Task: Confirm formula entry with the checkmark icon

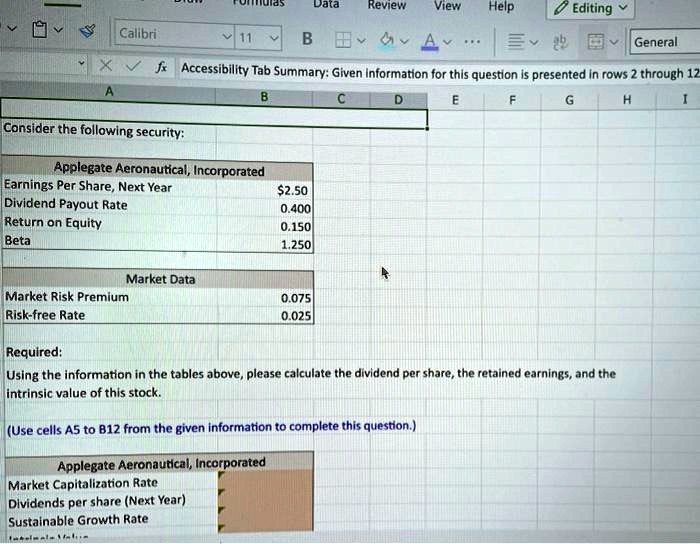Action: click(133, 66)
